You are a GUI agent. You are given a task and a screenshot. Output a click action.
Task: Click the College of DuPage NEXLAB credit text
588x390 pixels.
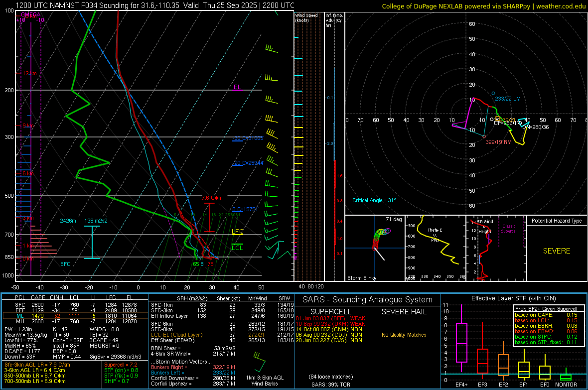tap(483, 6)
